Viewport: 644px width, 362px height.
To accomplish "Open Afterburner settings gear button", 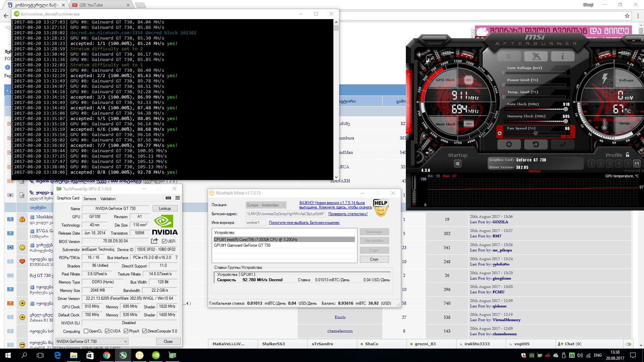I will pyautogui.click(x=509, y=144).
